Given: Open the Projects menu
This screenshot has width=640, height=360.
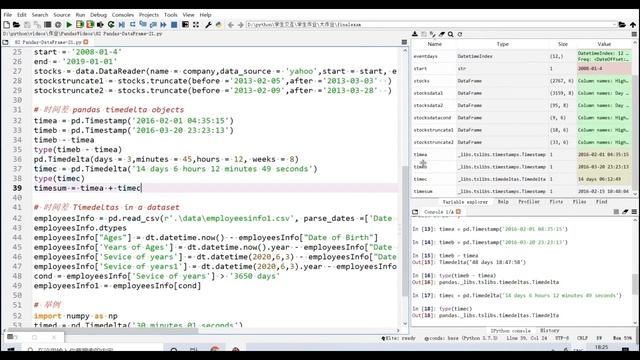Looking at the screenshot, I should click(x=149, y=15).
